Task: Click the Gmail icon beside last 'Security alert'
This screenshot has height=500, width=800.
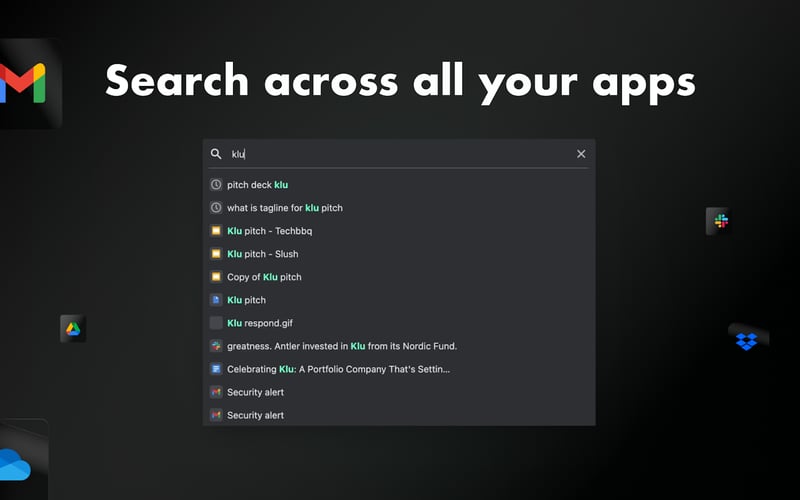Action: (x=216, y=415)
